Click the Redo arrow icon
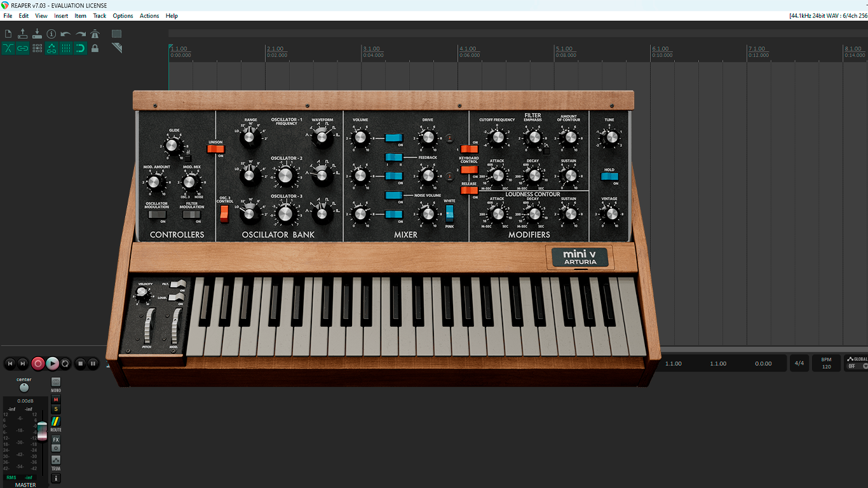Viewport: 868px width, 488px height. point(81,34)
